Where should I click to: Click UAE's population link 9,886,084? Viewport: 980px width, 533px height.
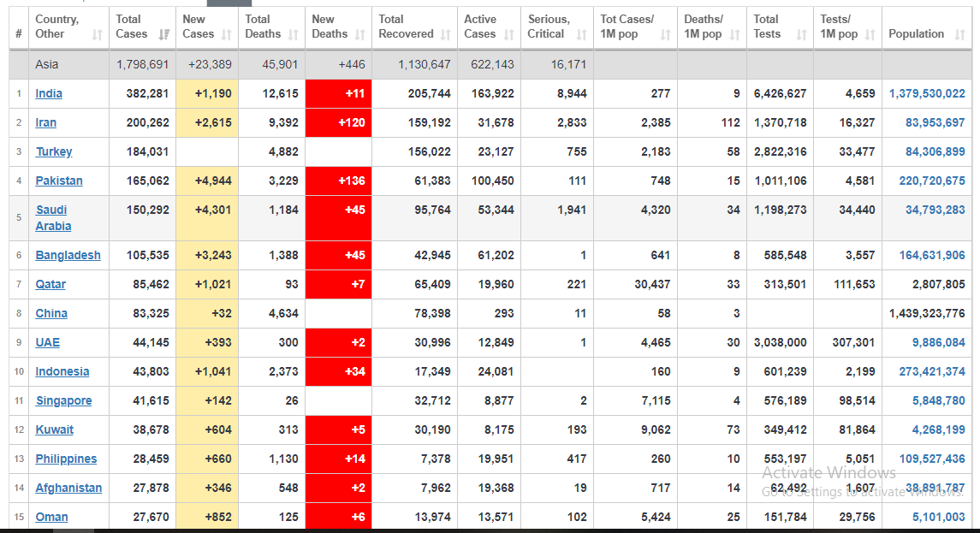939,342
